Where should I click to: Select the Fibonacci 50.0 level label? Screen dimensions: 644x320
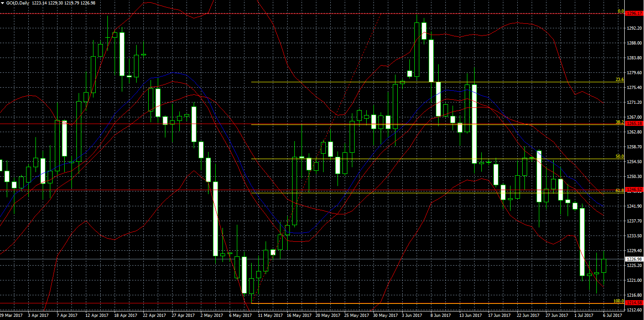(620, 156)
